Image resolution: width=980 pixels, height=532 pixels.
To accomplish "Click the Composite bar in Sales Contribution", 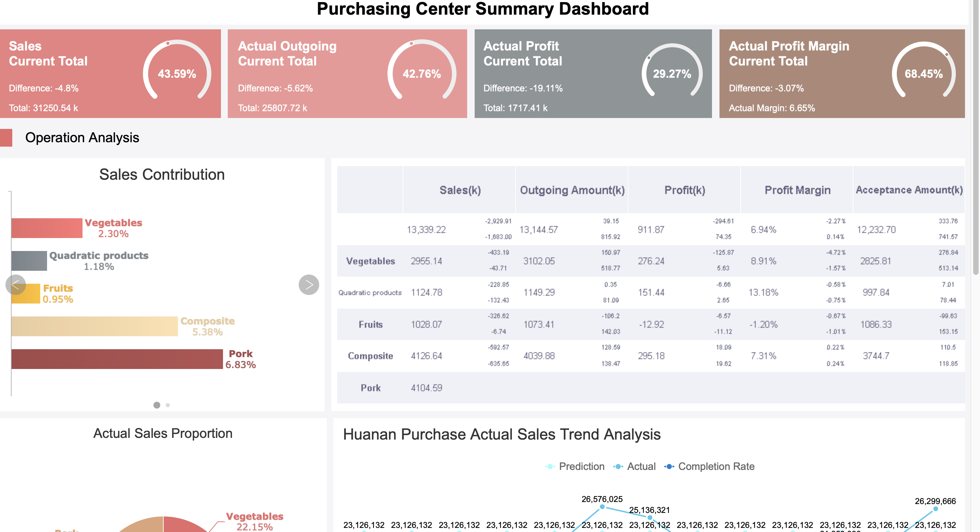I will click(95, 326).
